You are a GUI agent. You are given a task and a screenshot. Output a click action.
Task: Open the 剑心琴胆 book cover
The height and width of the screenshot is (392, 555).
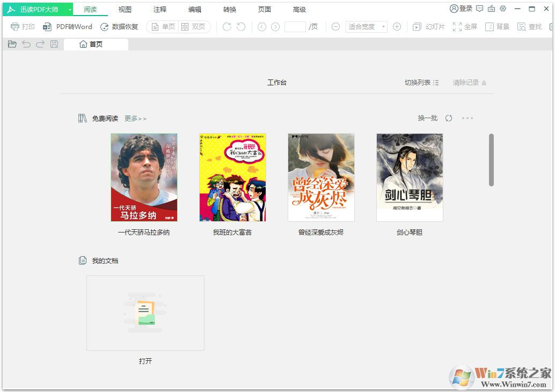coord(410,177)
